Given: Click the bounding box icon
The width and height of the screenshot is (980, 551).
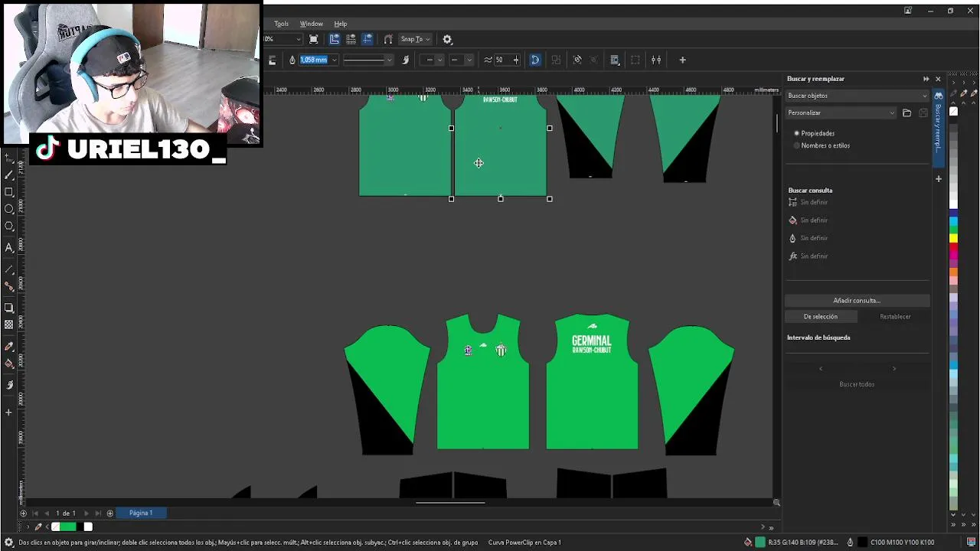Looking at the screenshot, I should tap(635, 60).
